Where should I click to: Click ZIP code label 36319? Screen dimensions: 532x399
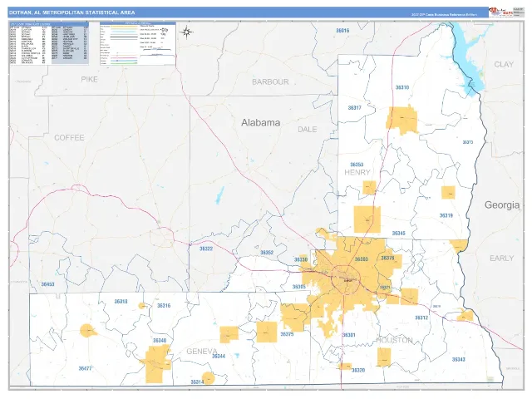click(446, 215)
